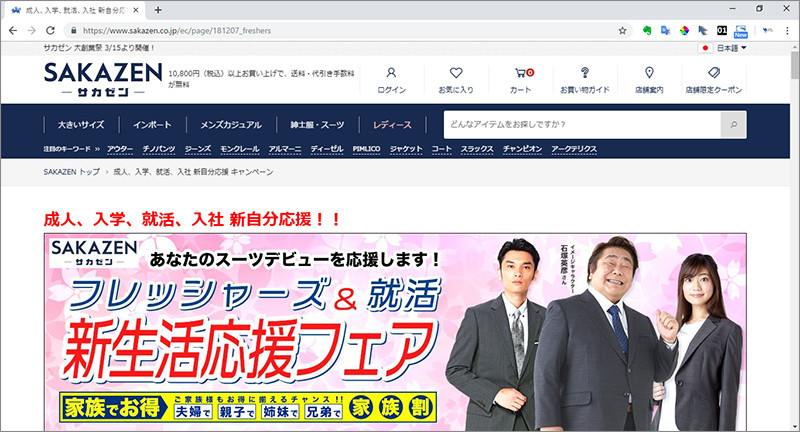The height and width of the screenshot is (432, 800).
Task: Click the サカゼン 大創業祭 announcement text
Action: tap(99, 48)
